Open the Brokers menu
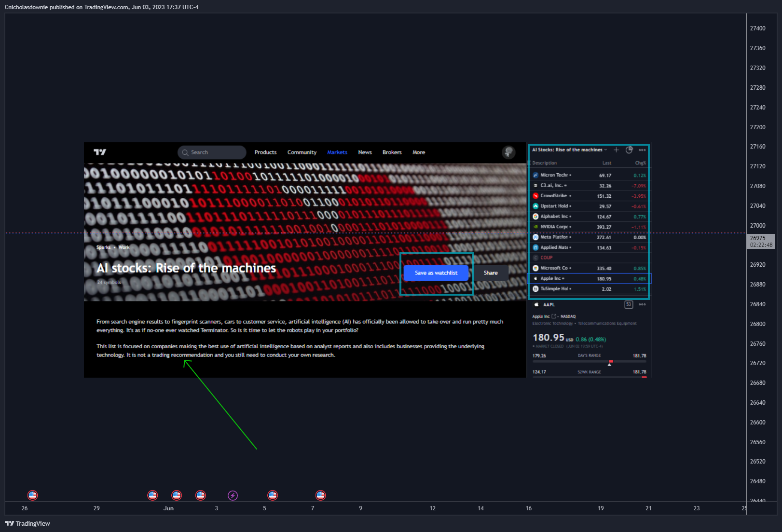Screen dimensions: 782x532 tap(392, 152)
